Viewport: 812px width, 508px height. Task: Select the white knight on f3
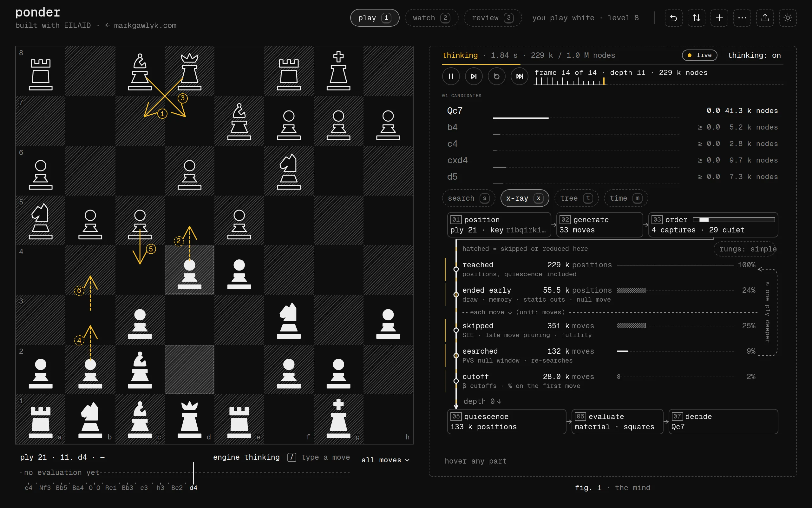289,320
